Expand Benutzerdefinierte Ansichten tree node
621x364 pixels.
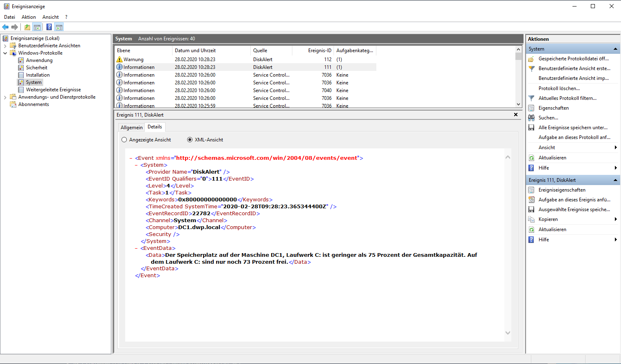(5, 46)
